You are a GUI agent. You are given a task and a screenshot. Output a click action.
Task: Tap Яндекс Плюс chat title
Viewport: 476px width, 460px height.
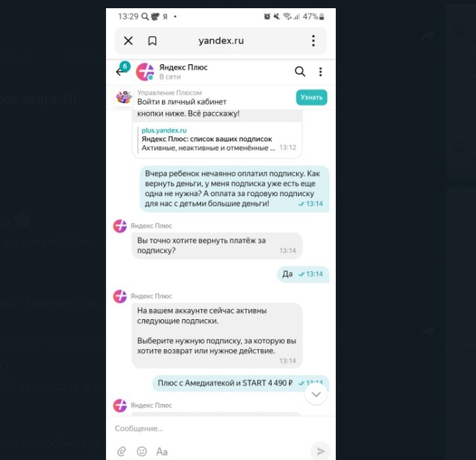coord(183,68)
